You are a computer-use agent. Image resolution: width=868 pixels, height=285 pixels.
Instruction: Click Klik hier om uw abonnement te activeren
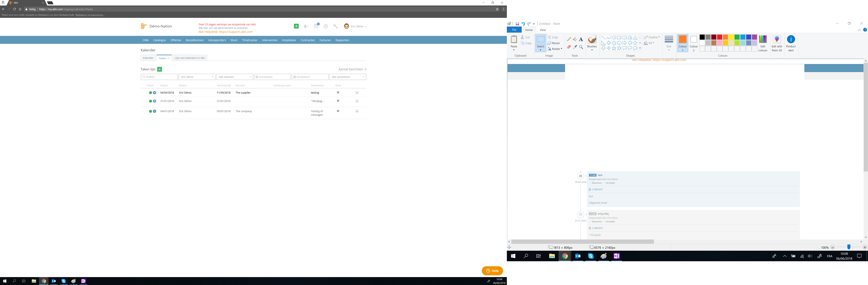pyautogui.click(x=223, y=28)
